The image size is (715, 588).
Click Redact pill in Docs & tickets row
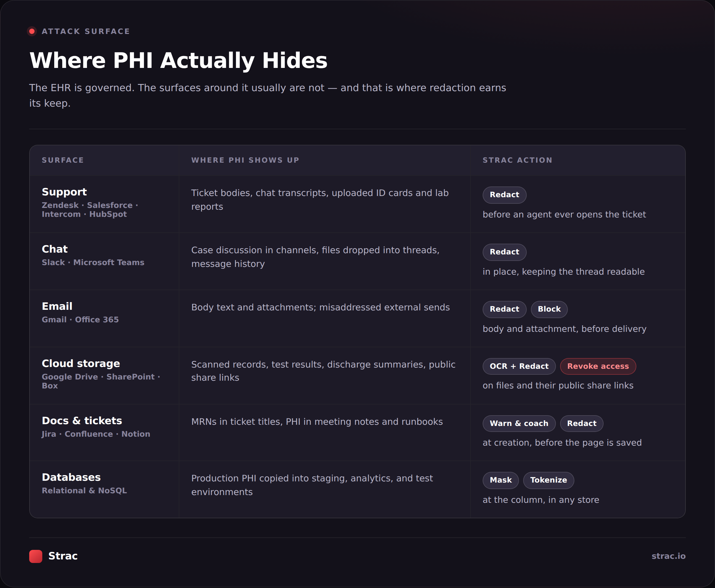[x=582, y=423]
